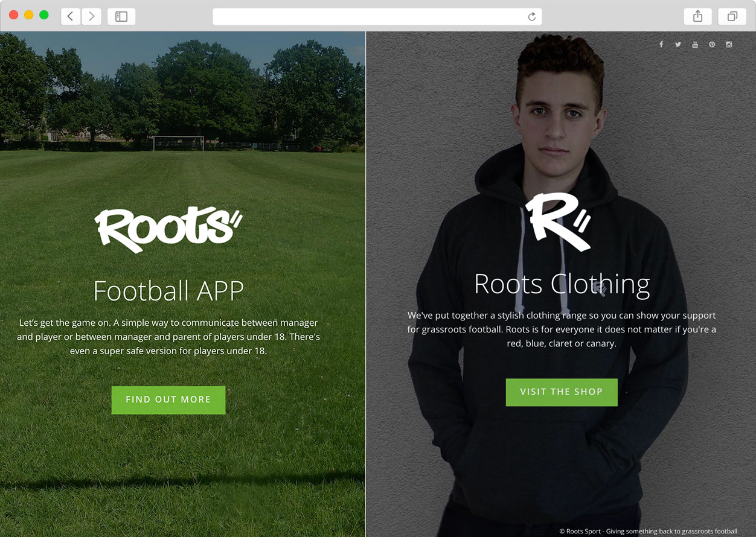Click the green maximize window button
This screenshot has height=537, width=756.
pyautogui.click(x=44, y=15)
